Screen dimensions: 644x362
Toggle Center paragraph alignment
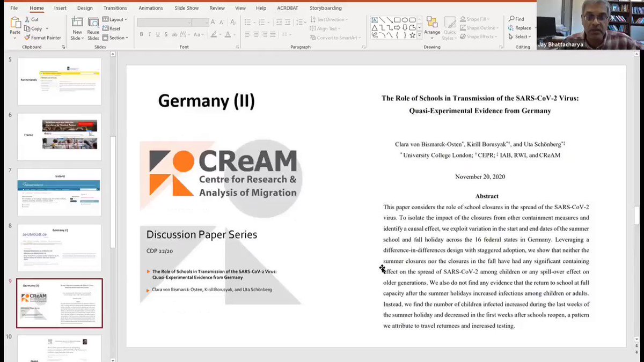[x=256, y=34]
